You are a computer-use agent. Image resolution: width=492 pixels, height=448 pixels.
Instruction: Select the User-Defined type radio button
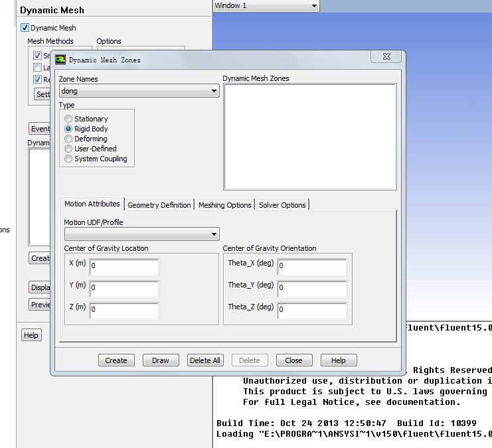pos(68,149)
